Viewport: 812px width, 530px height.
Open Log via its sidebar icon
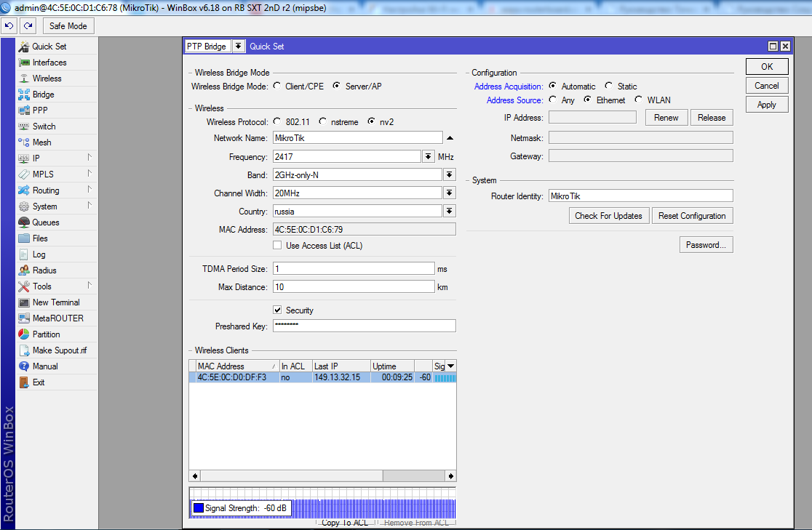point(24,254)
